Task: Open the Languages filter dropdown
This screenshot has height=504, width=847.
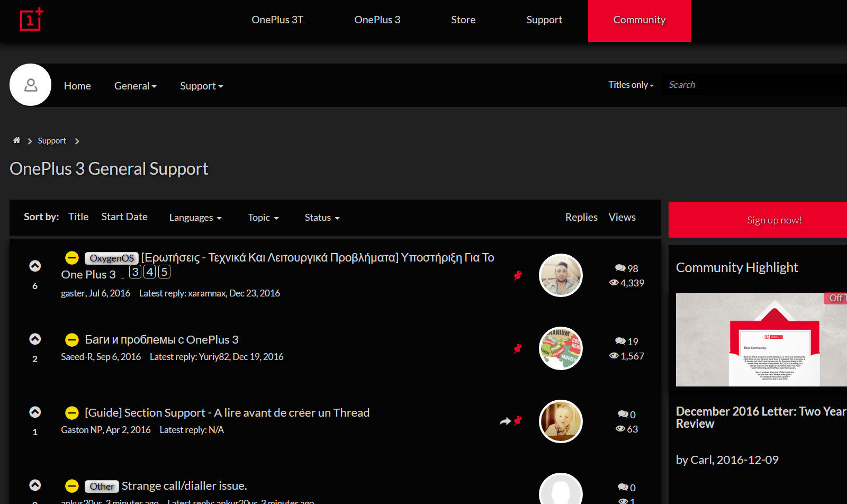Action: 195,218
